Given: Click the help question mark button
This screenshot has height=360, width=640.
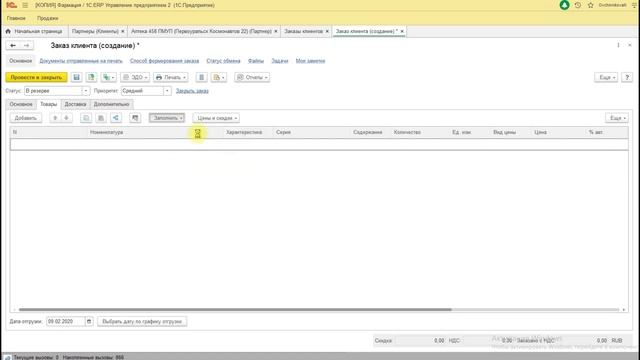Looking at the screenshot, I should [x=627, y=77].
